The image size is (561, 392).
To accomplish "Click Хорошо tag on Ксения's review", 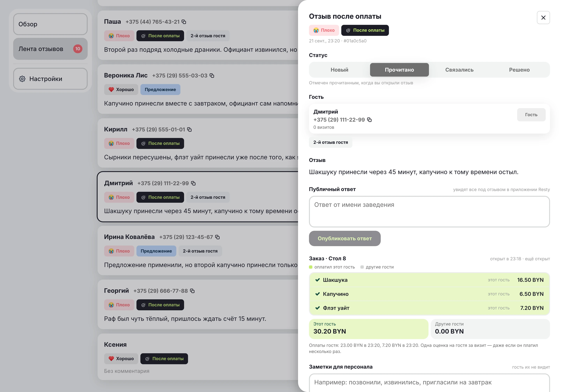I will click(x=121, y=358).
